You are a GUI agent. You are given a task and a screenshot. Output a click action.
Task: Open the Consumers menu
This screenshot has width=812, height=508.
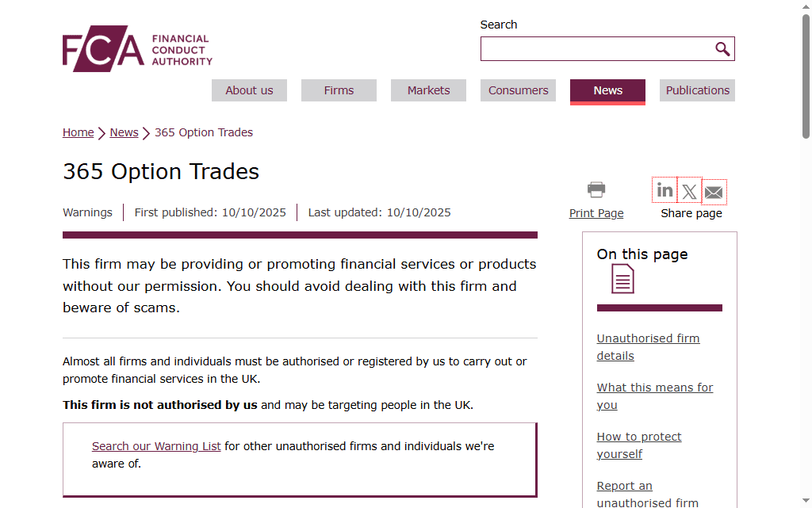[x=518, y=90]
